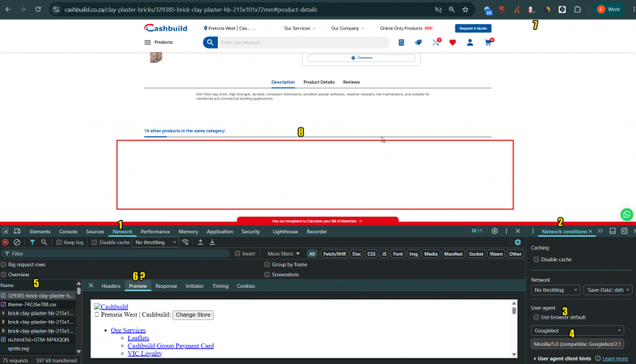The width and height of the screenshot is (636, 364).
Task: Toggle the network filter funnel icon
Action: 32,242
